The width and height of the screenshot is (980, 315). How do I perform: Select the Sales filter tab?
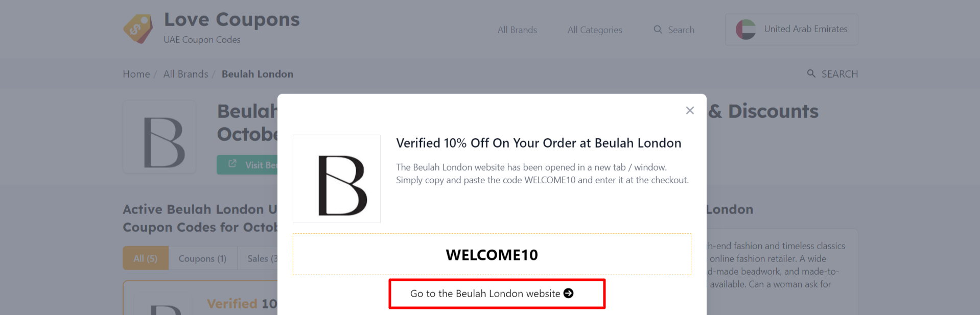[x=262, y=258]
